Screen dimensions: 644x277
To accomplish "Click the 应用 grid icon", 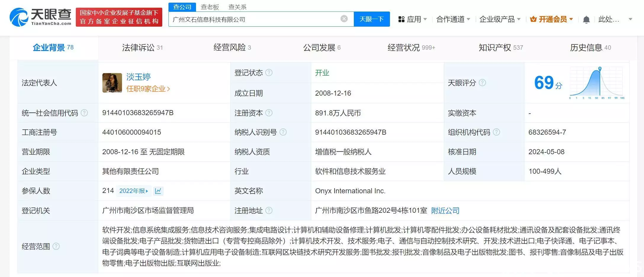I will pos(401,19).
